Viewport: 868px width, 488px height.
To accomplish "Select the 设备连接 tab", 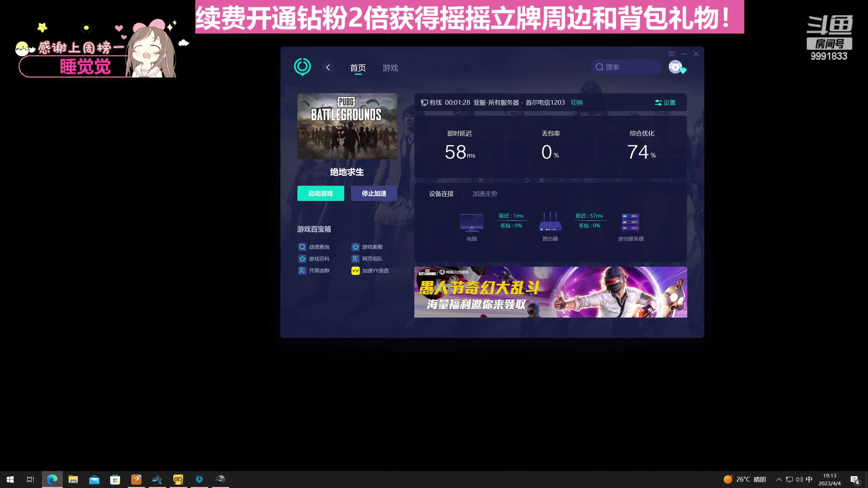I will [441, 194].
